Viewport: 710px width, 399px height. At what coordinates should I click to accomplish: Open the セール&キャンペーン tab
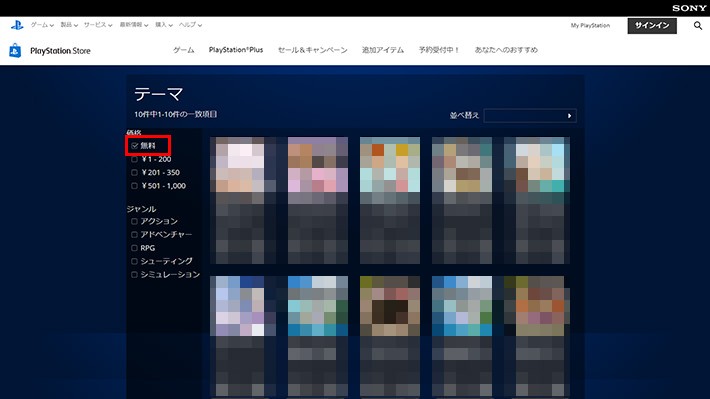pos(312,50)
